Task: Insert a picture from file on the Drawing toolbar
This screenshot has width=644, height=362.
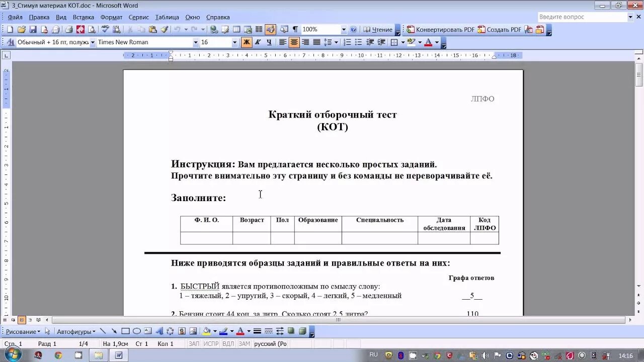Action: [x=193, y=331]
